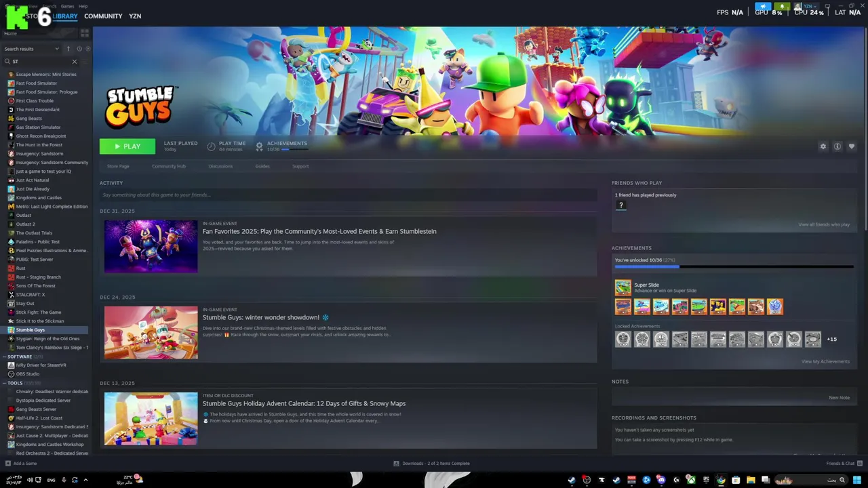Add Stumble Guys to favorites heart
This screenshot has height=488, width=868.
click(x=852, y=146)
